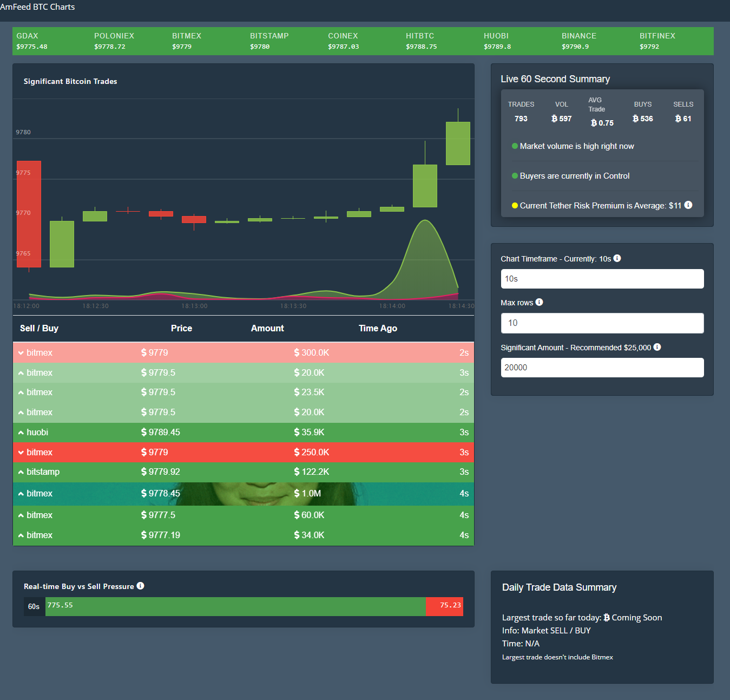Click the AmFeed BTC Charts title
This screenshot has width=730, height=700.
point(37,6)
